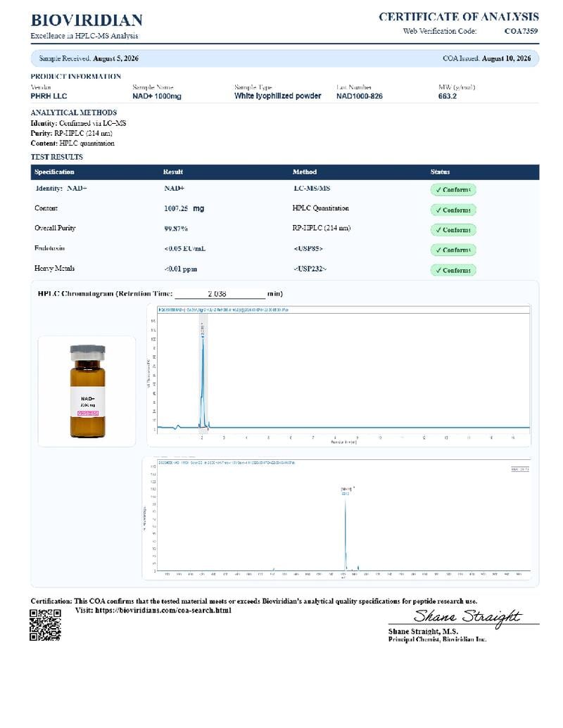Image resolution: width=563 pixels, height=728 pixels.
Task: Click the Conforms badge for Heavy Metals
Action: click(453, 270)
